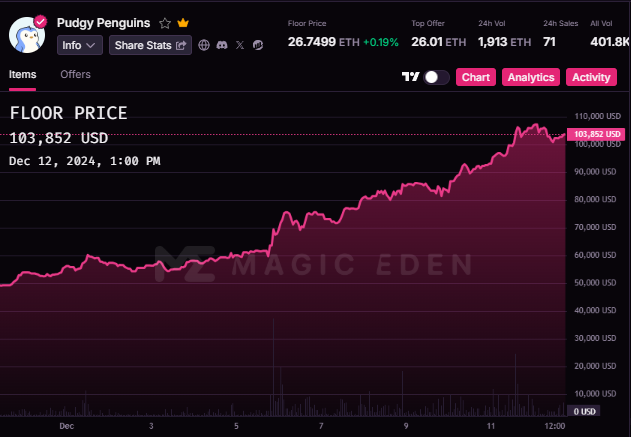The width and height of the screenshot is (631, 437).
Task: Open the X (Twitter) link icon
Action: pyautogui.click(x=240, y=45)
